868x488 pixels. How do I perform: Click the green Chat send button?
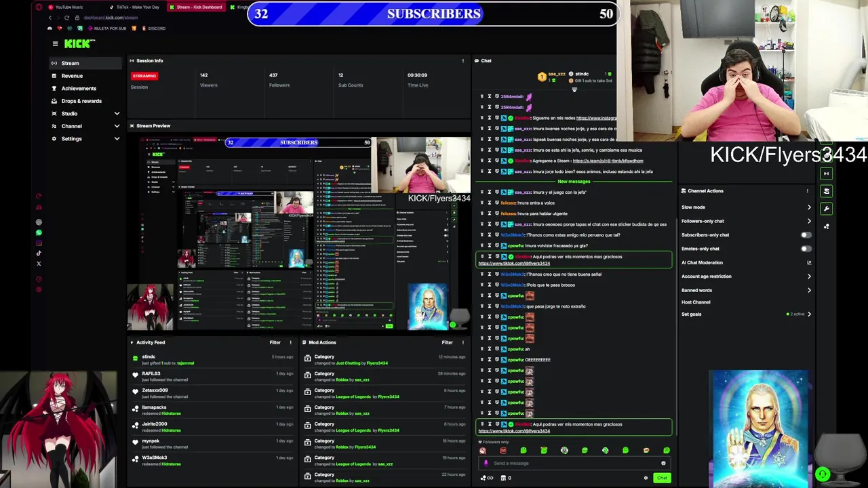[x=662, y=479]
